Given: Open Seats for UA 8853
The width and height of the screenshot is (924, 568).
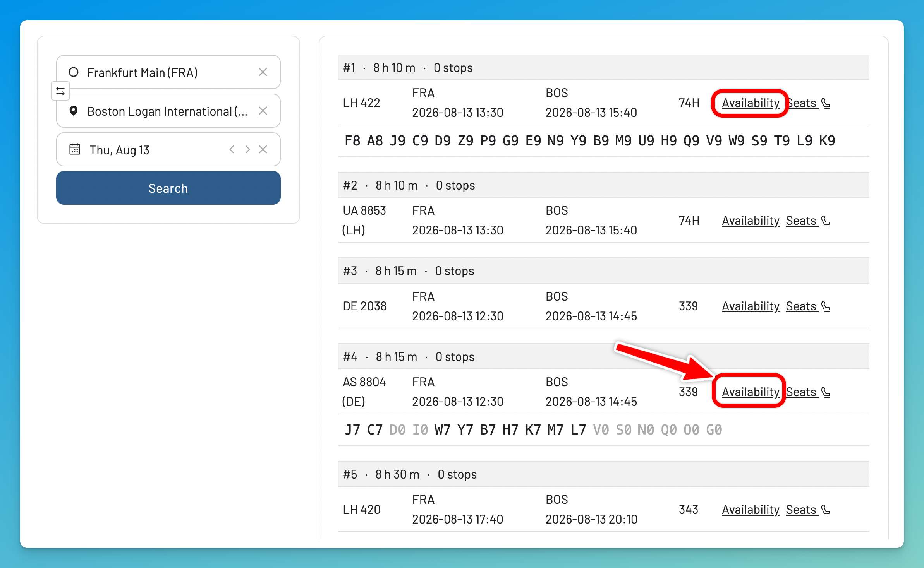Looking at the screenshot, I should [x=802, y=221].
